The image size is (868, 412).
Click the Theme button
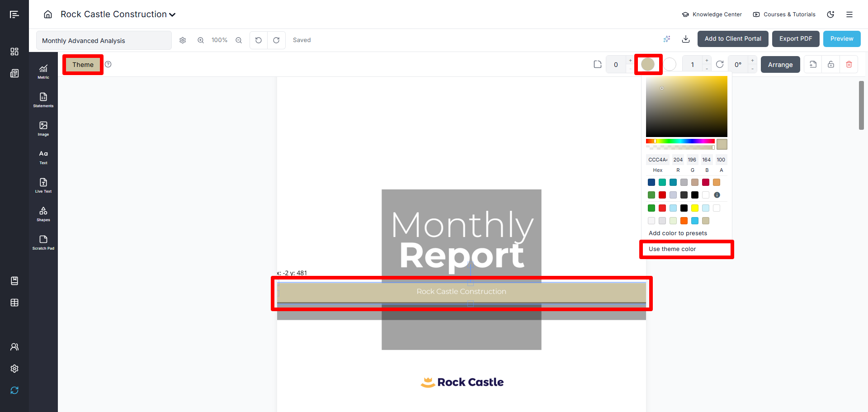[83, 65]
